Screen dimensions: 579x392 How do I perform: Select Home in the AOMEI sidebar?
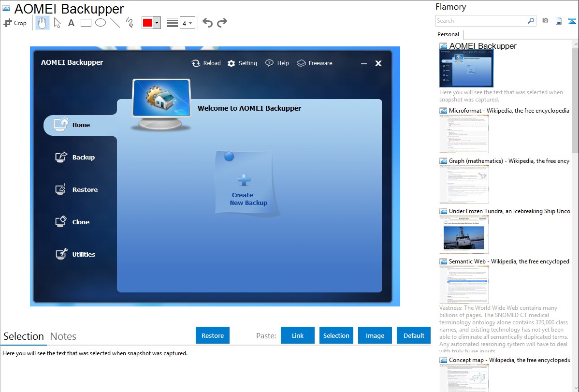pos(80,125)
